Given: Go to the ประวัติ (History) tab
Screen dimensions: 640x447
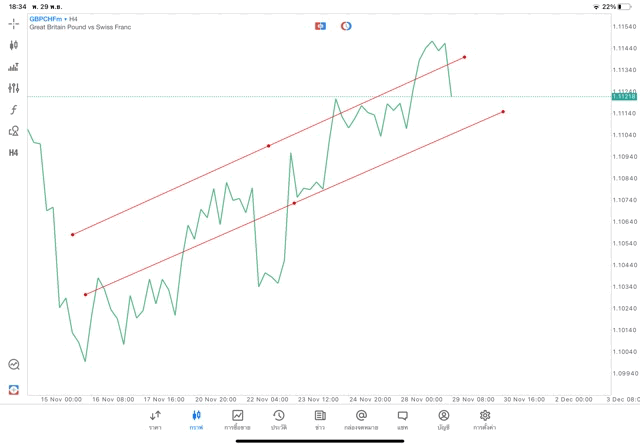Looking at the screenshot, I should (x=278, y=419).
